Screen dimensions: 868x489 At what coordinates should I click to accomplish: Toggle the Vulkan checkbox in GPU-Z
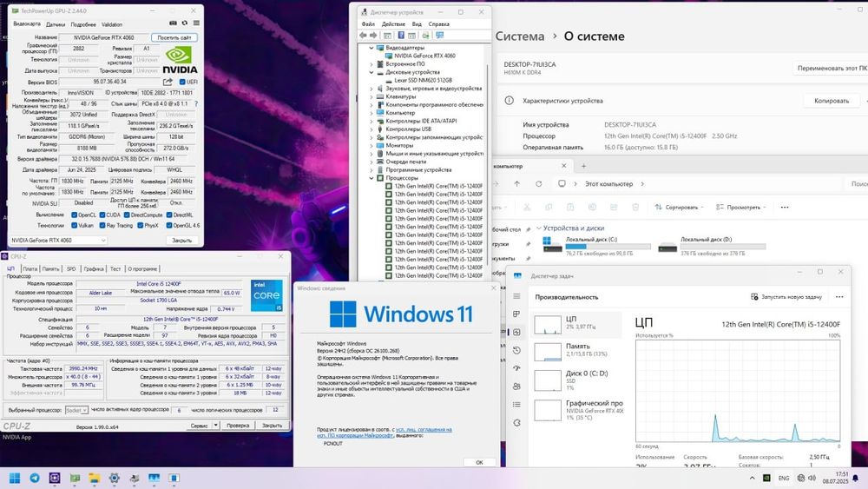tap(74, 226)
